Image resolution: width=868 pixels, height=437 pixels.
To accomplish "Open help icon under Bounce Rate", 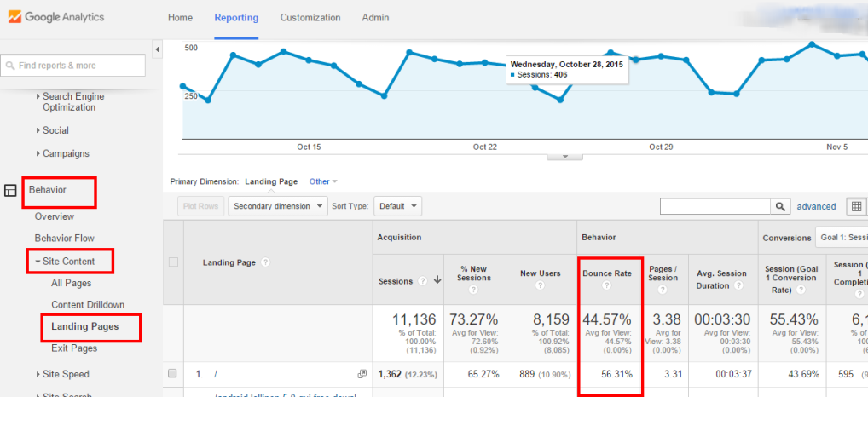I will [x=607, y=285].
